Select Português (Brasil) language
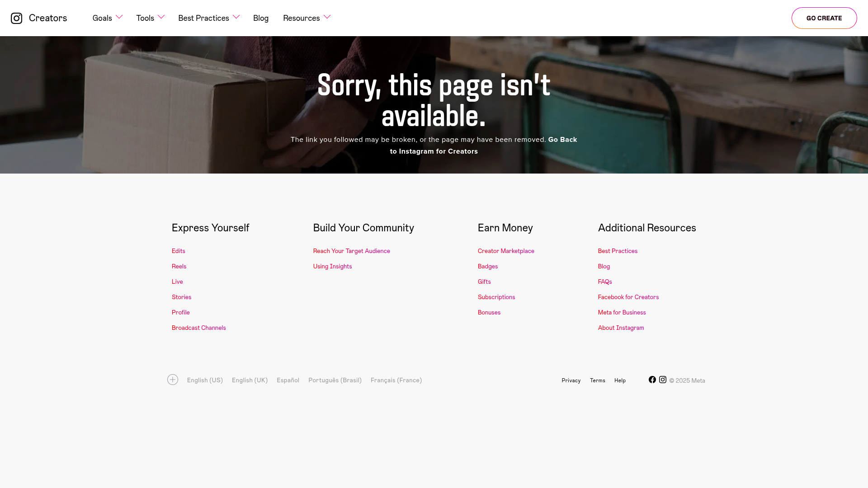Image resolution: width=868 pixels, height=488 pixels. point(335,380)
